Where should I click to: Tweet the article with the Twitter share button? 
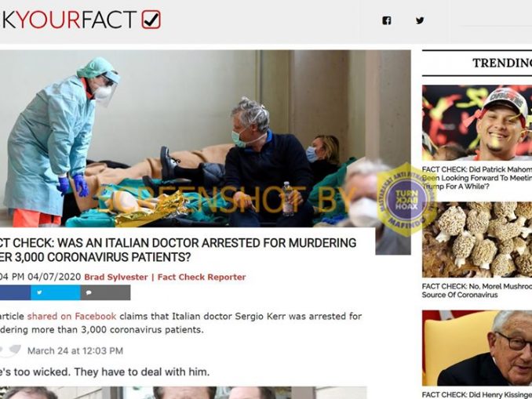click(55, 292)
